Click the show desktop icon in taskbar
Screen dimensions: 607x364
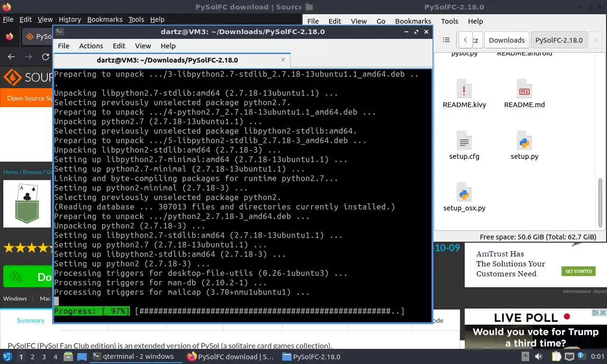[82, 356]
